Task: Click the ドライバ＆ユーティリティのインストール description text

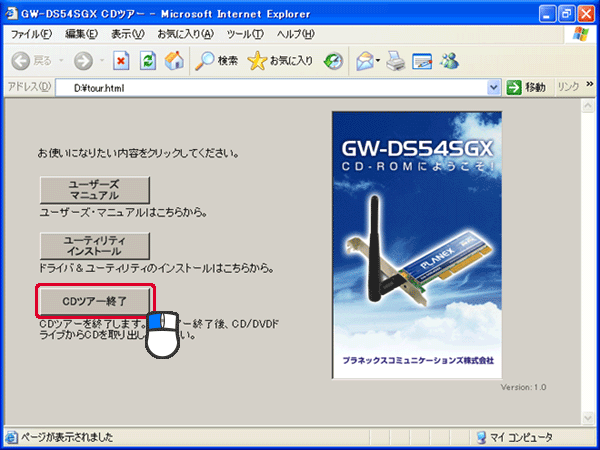Action: tap(157, 268)
